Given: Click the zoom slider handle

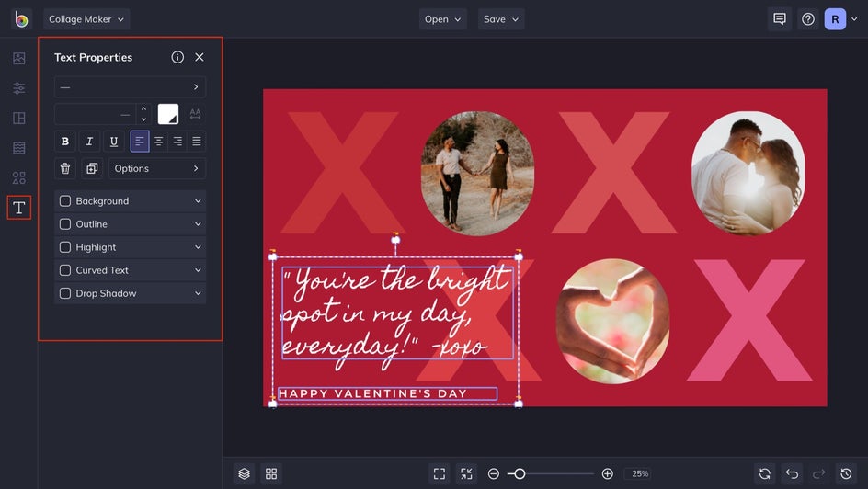Looking at the screenshot, I should [520, 473].
